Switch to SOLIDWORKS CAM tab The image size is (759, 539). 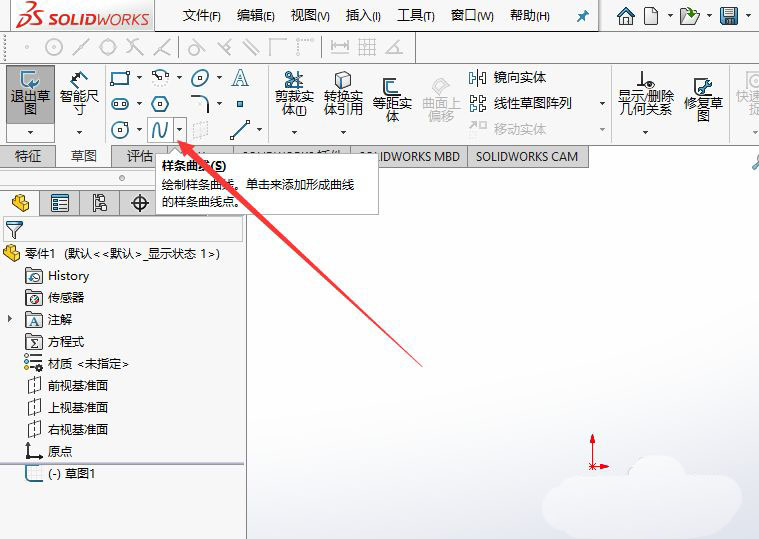pos(527,157)
